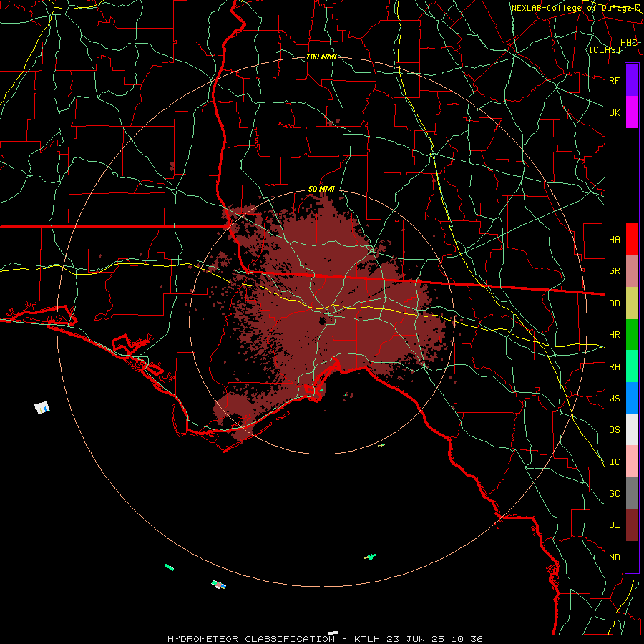This screenshot has height=644, width=644.
Task: Click the '100 NMI' range ring label
Action: pos(321,57)
